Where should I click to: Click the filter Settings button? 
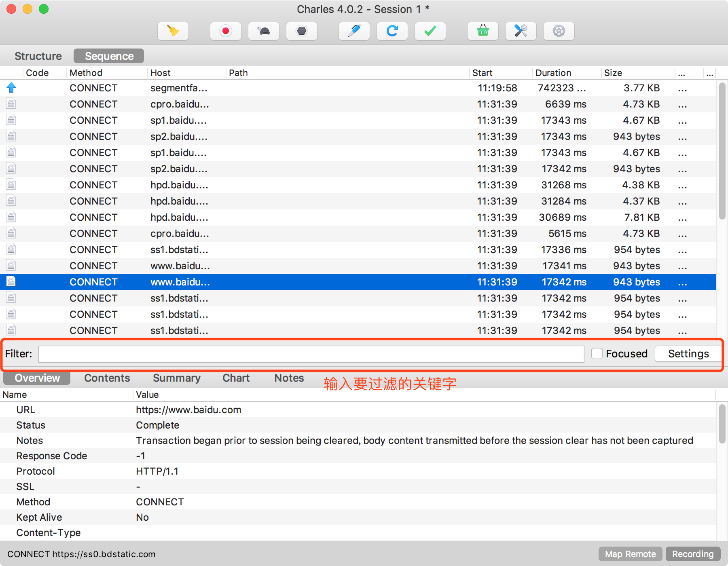click(x=688, y=354)
